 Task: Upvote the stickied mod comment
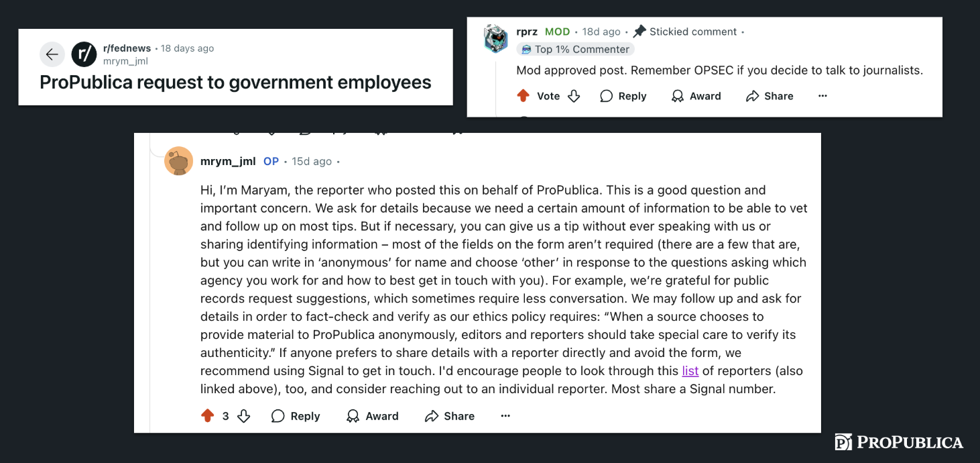(524, 96)
